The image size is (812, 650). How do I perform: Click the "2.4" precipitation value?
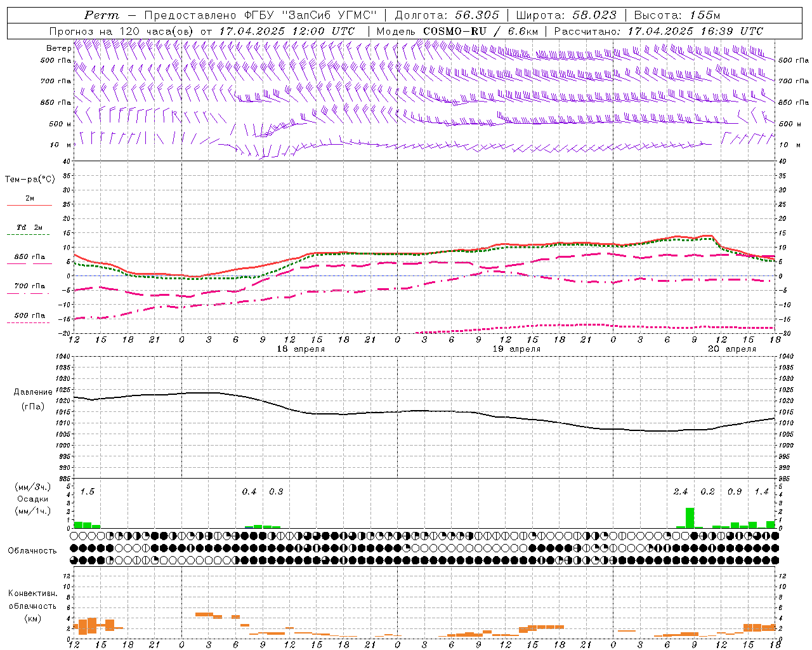click(x=680, y=492)
